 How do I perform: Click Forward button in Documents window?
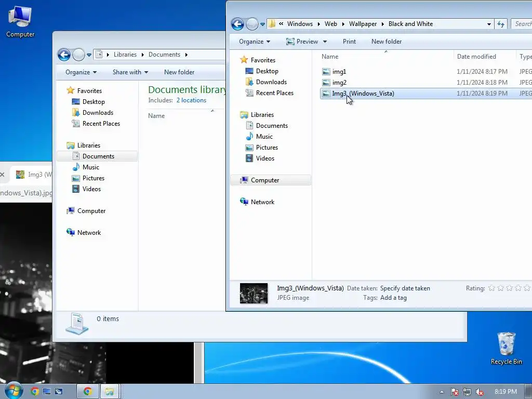(x=78, y=55)
